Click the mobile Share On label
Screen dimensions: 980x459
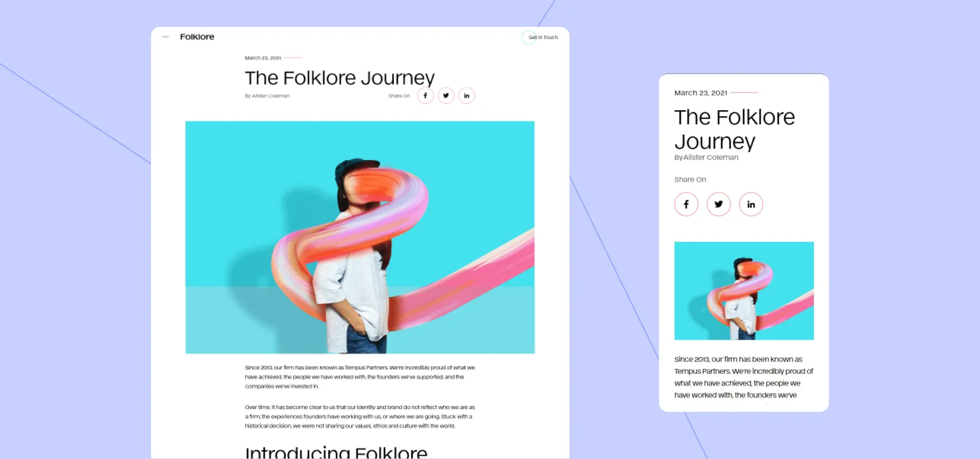[690, 180]
